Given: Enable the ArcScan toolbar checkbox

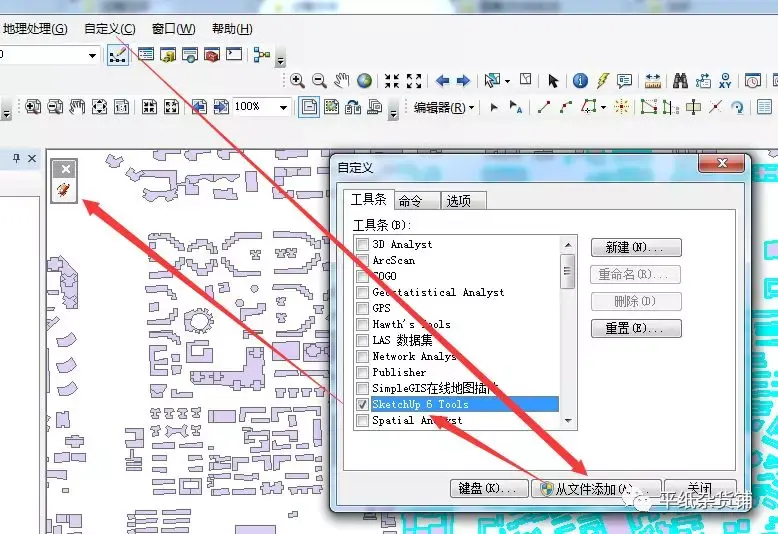Looking at the screenshot, I should point(362,260).
